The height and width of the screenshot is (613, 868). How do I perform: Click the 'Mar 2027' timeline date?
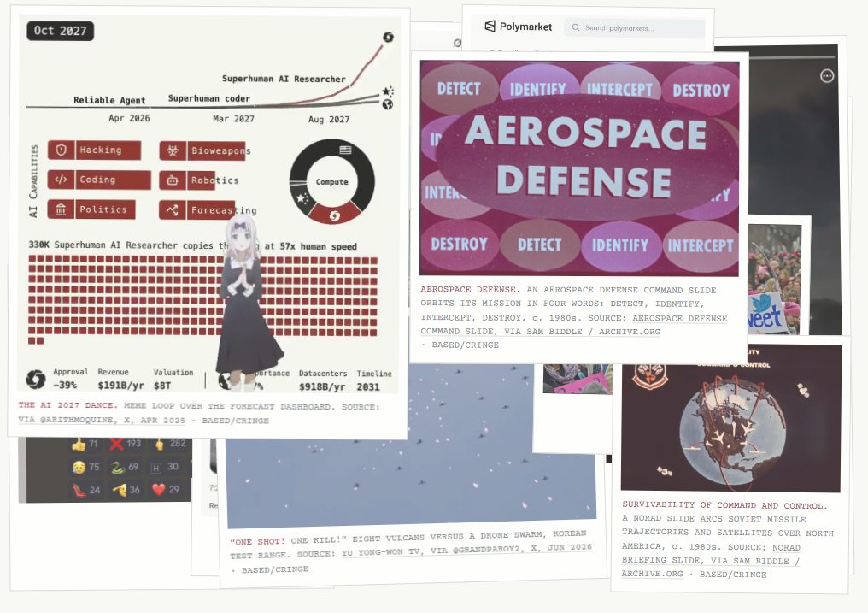pos(233,119)
